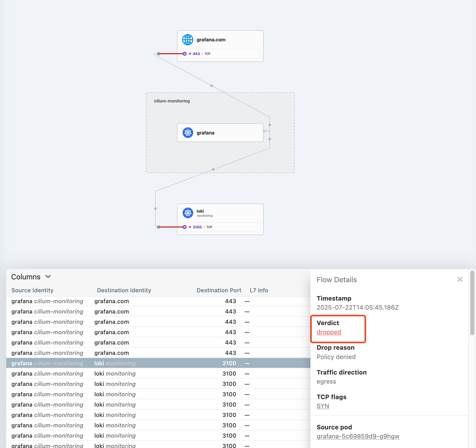The image size is (476, 448).
Task: Click the 3100 TCP port connector circle
Action: click(x=184, y=227)
